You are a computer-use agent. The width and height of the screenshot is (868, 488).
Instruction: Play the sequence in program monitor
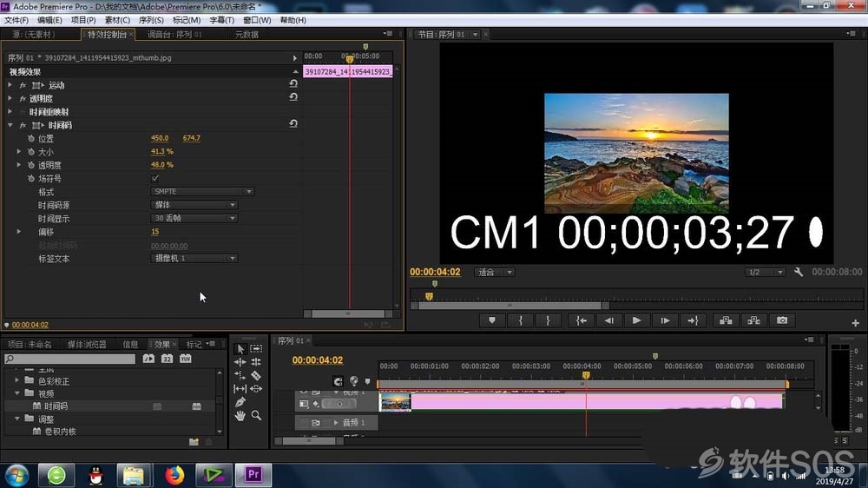[636, 320]
